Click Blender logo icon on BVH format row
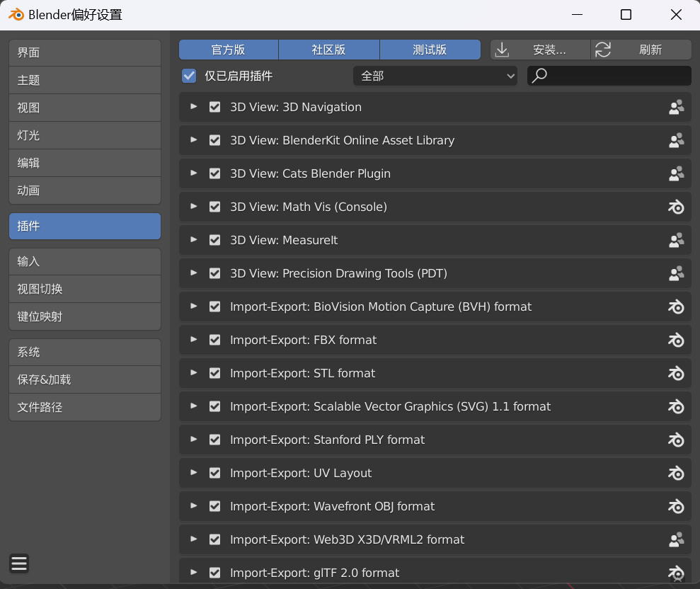The width and height of the screenshot is (700, 589). pos(677,307)
